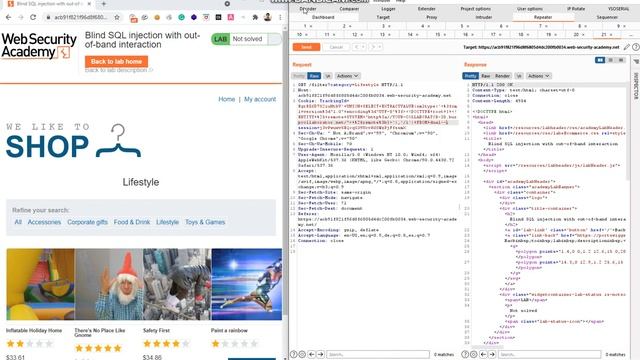Go to previous match in request search
Image resolution: width=640 pixels, height=360 pixels.
(312, 354)
